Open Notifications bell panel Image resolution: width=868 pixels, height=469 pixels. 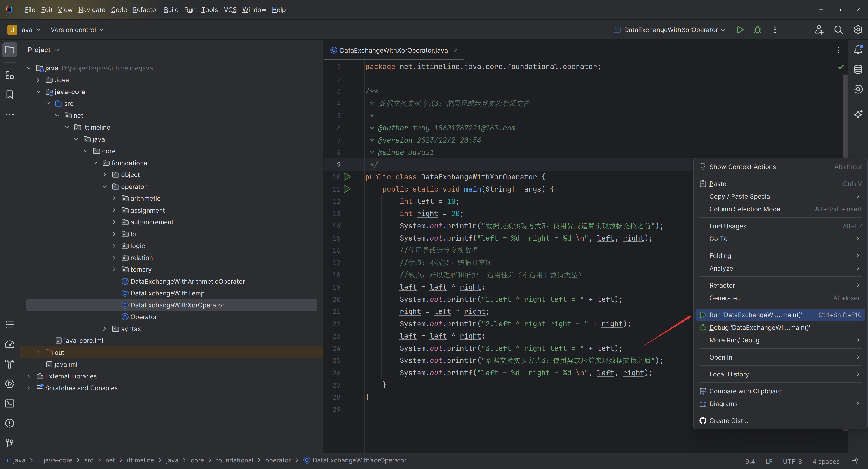point(858,50)
